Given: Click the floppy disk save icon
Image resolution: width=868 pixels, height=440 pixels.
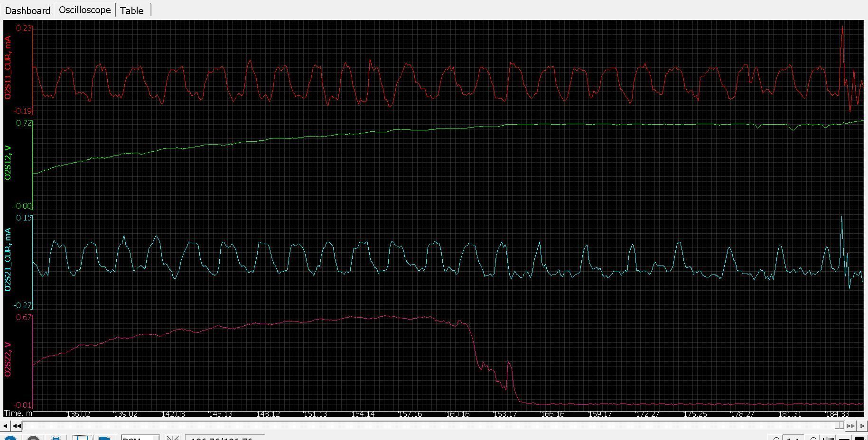Looking at the screenshot, I should [82, 437].
